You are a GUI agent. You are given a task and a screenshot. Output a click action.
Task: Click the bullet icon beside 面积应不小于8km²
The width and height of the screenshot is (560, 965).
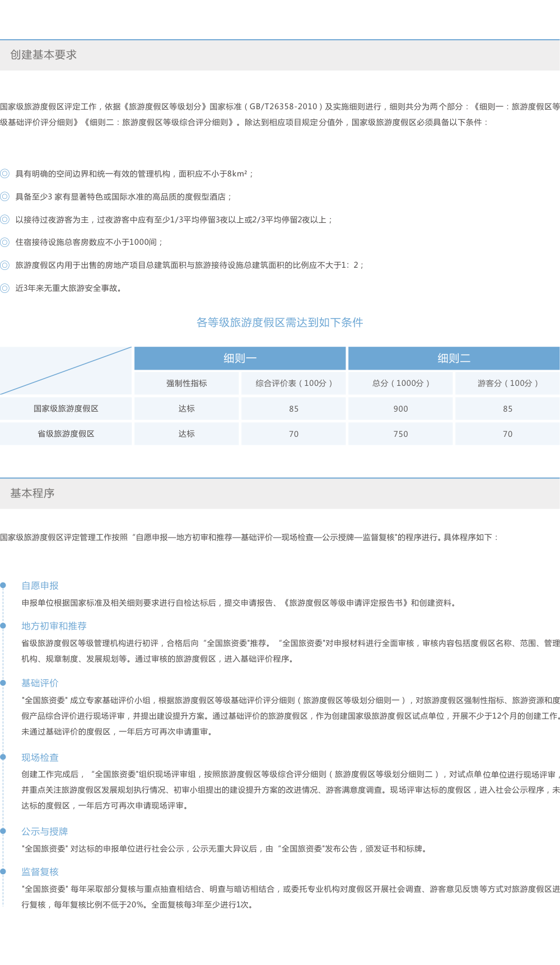4,174
